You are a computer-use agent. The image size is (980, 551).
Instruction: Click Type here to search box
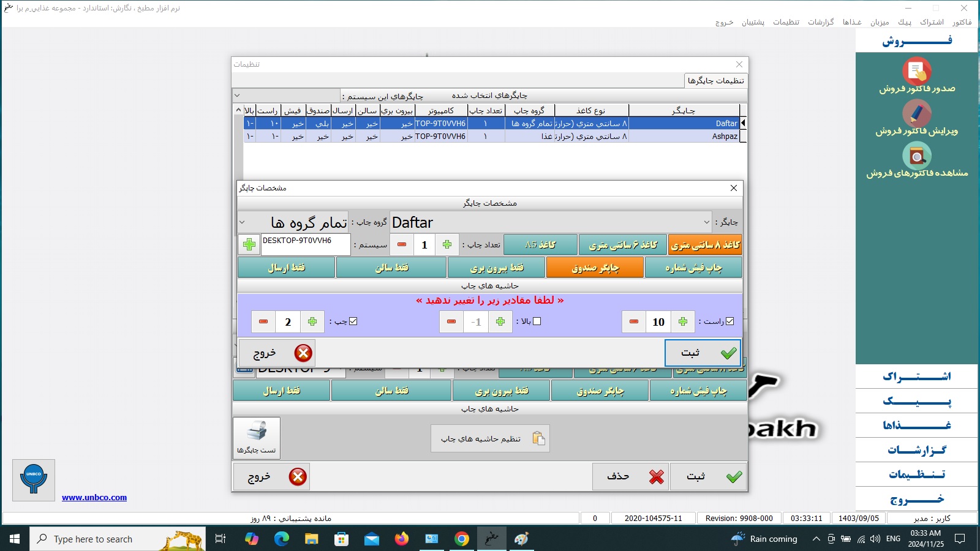[117, 539]
